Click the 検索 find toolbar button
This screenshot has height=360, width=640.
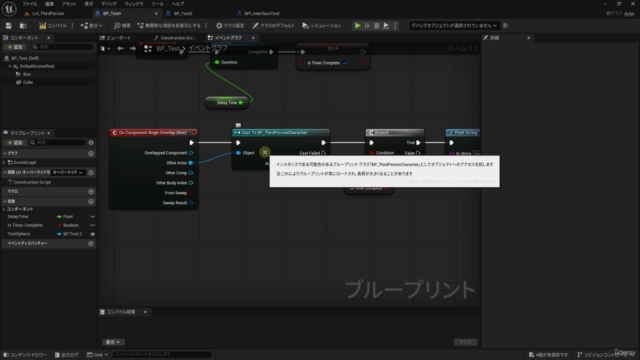coord(122,26)
